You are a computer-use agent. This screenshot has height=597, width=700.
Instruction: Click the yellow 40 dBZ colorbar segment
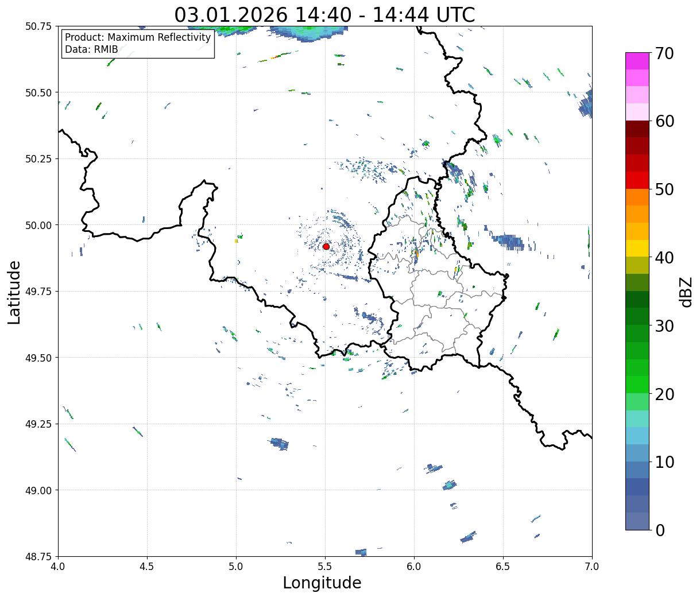pos(637,249)
